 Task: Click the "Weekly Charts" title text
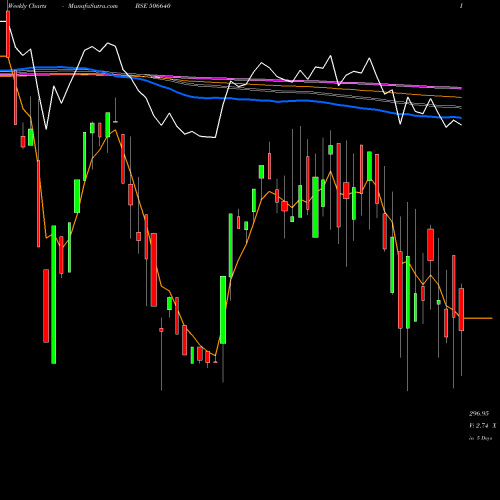[x=27, y=6]
